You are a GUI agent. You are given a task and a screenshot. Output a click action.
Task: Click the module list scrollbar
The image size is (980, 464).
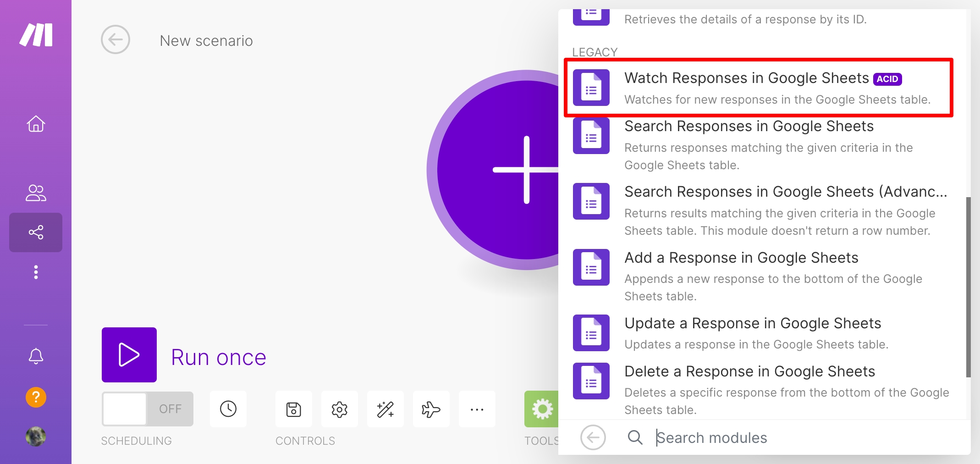(x=968, y=287)
